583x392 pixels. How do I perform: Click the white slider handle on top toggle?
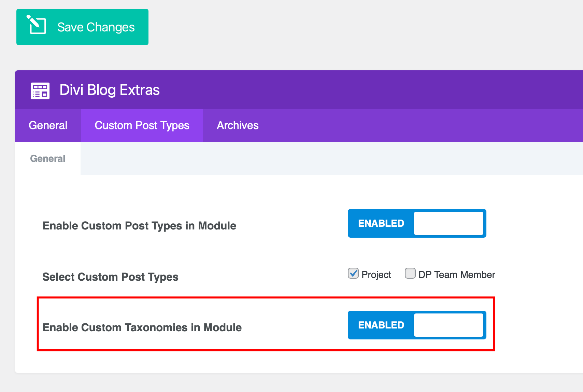click(449, 223)
